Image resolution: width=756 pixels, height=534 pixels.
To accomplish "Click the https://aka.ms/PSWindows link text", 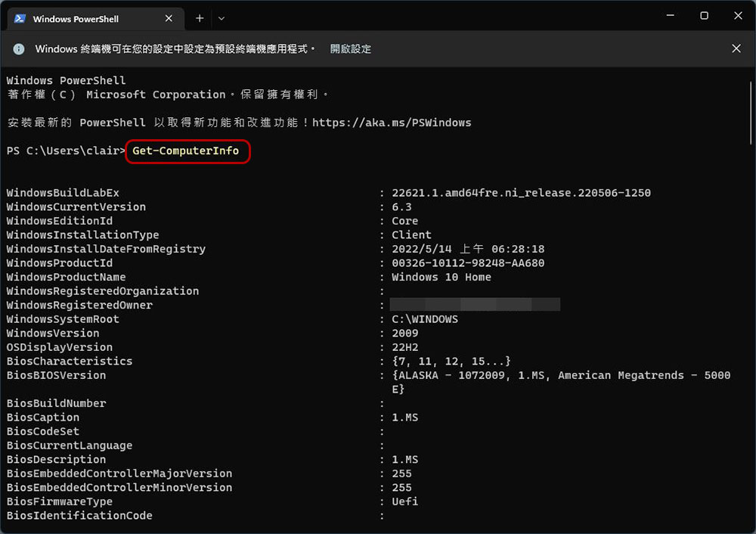I will coord(392,123).
